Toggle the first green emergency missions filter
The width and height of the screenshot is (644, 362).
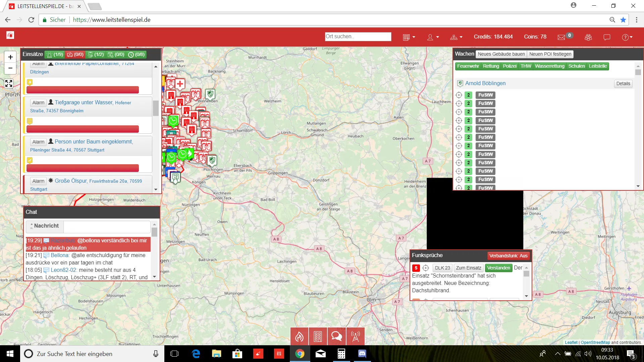point(55,54)
